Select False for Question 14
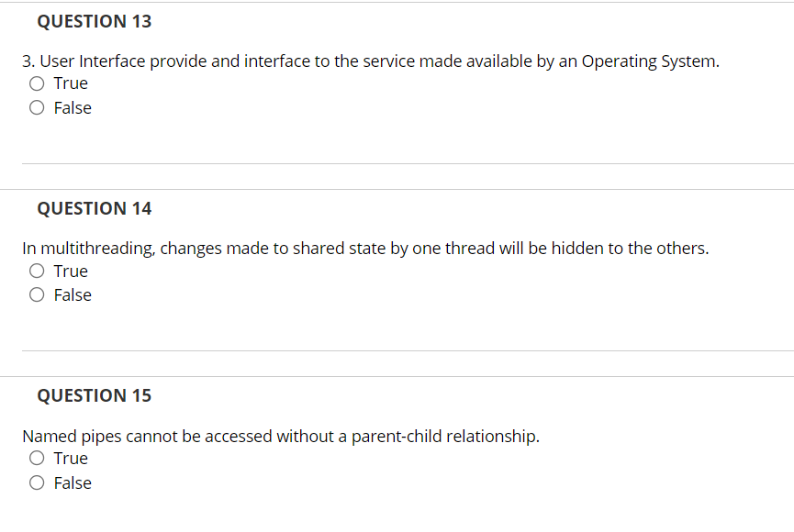 pos(36,294)
